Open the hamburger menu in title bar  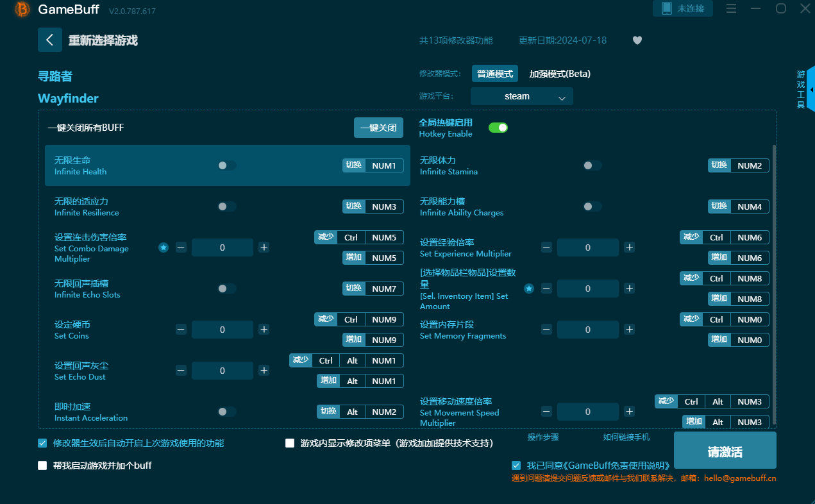pos(731,8)
